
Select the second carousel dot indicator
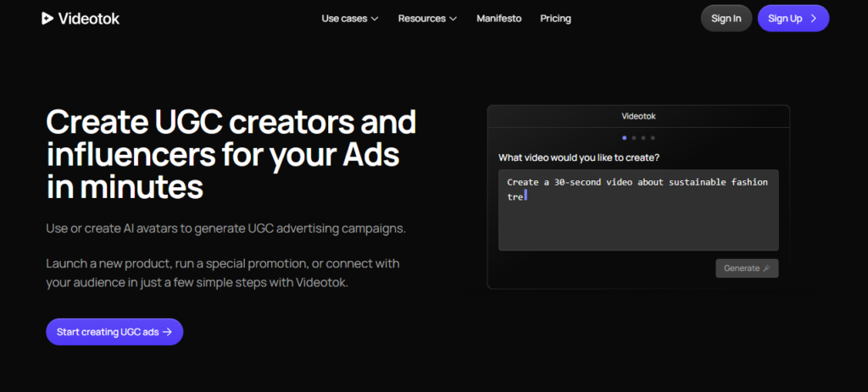coord(634,138)
